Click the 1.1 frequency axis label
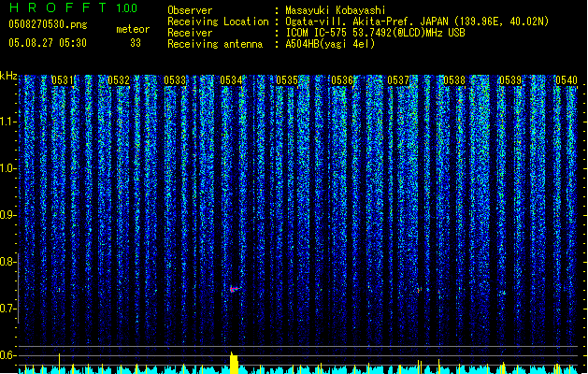Image resolution: width=588 pixels, height=374 pixels. coord(8,122)
